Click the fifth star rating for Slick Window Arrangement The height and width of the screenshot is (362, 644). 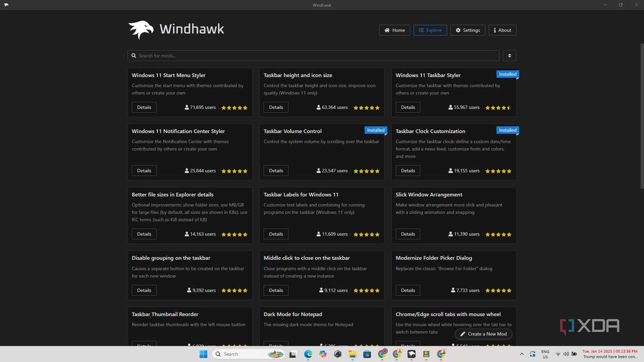click(x=509, y=234)
